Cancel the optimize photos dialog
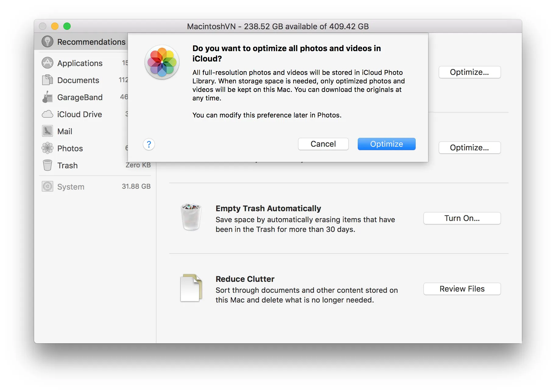The height and width of the screenshot is (392, 556). pos(323,144)
